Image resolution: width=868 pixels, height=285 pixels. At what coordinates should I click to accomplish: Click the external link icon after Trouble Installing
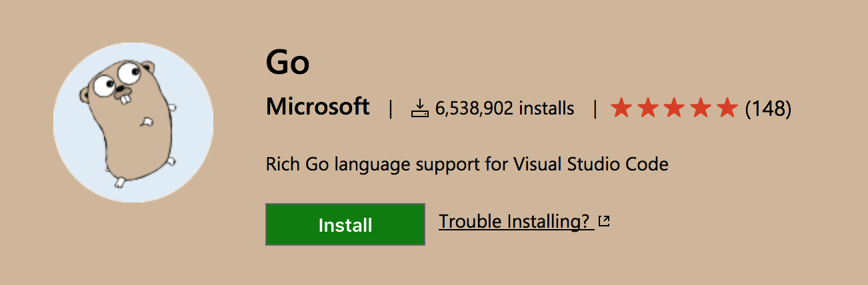[604, 222]
